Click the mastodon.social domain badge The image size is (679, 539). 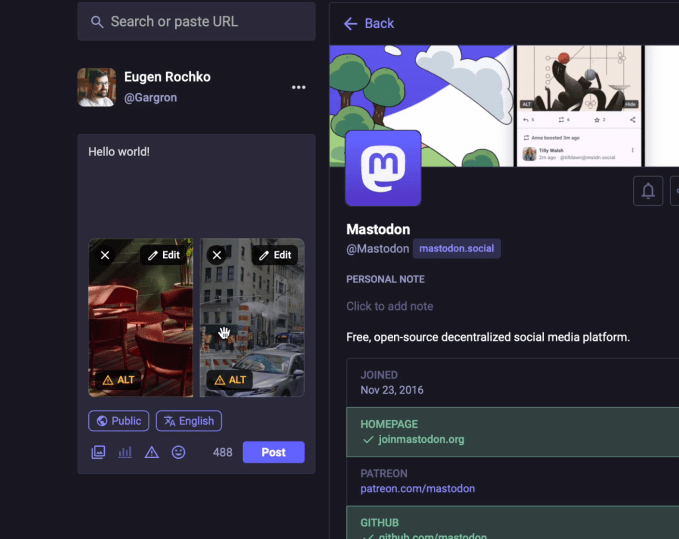tap(456, 249)
